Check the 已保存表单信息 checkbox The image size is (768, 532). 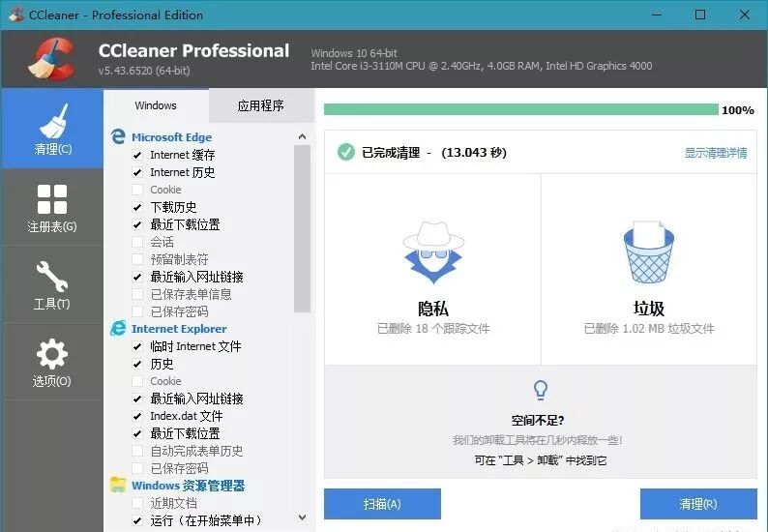point(137,294)
